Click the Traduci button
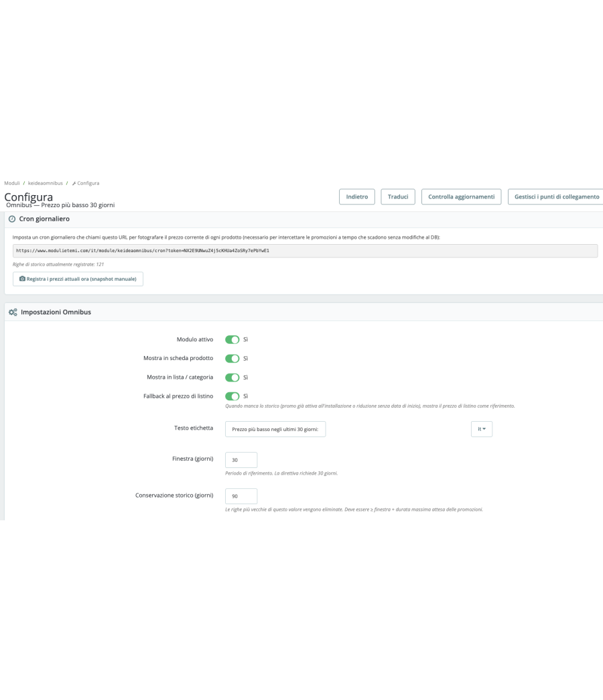Viewport: 603px width, 700px height. pos(398,197)
